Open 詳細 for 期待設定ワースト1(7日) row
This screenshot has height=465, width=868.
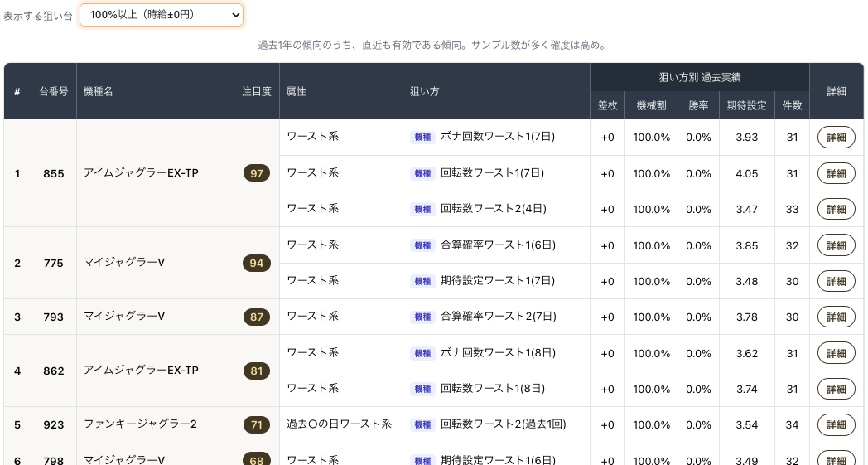(x=836, y=281)
